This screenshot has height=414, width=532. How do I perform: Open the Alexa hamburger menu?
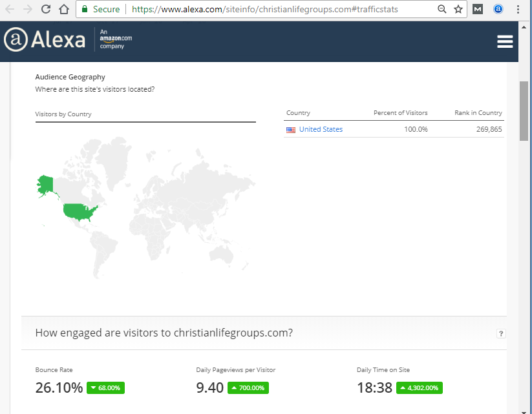[505, 42]
